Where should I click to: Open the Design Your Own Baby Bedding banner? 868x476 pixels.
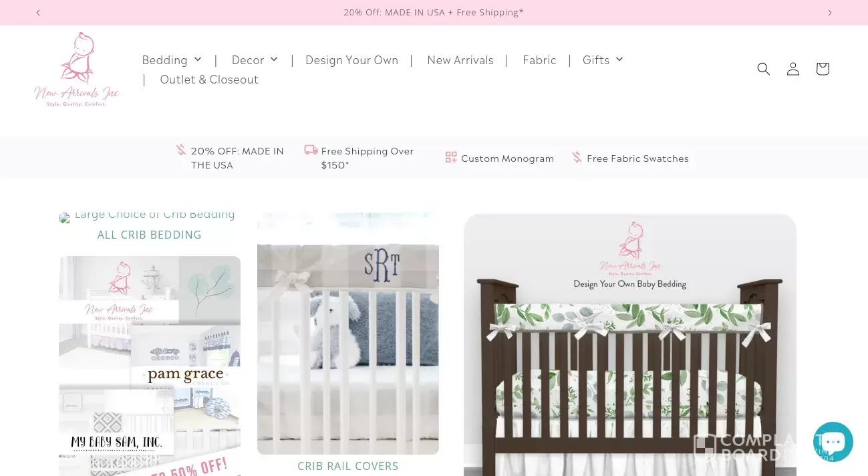click(630, 344)
